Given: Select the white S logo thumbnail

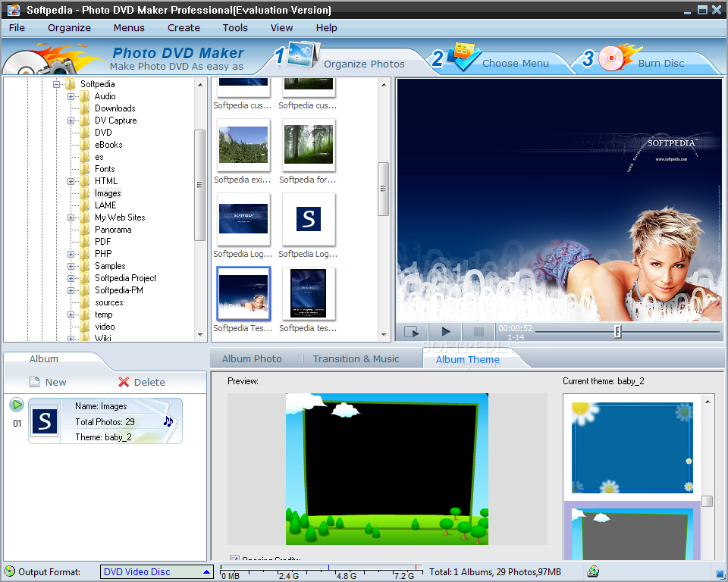Looking at the screenshot, I should tap(309, 219).
